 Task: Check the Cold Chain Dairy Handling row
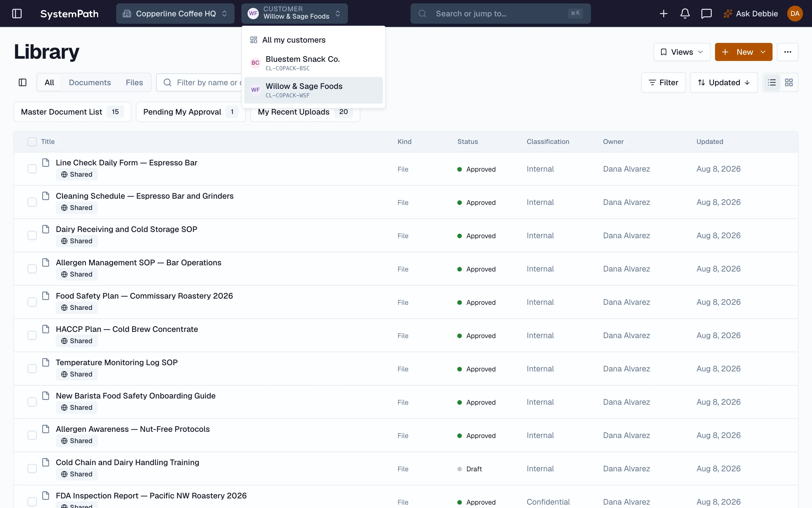[32, 468]
